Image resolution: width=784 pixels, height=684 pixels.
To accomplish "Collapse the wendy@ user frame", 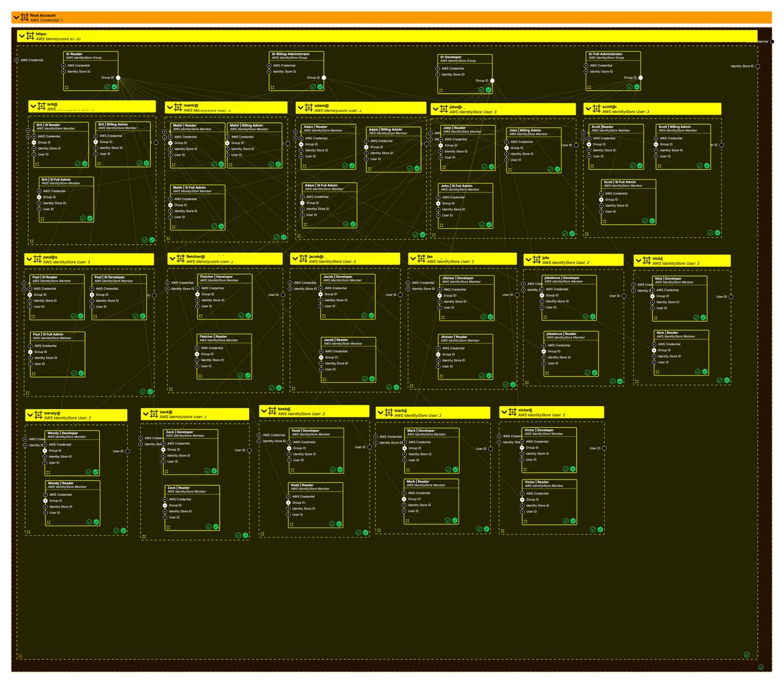I will (x=29, y=415).
